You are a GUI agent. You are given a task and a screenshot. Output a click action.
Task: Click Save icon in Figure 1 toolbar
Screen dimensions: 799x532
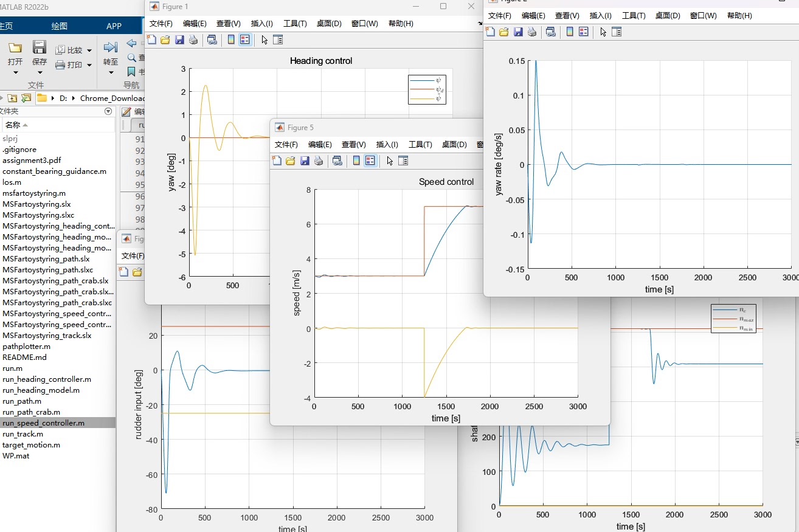pyautogui.click(x=179, y=40)
